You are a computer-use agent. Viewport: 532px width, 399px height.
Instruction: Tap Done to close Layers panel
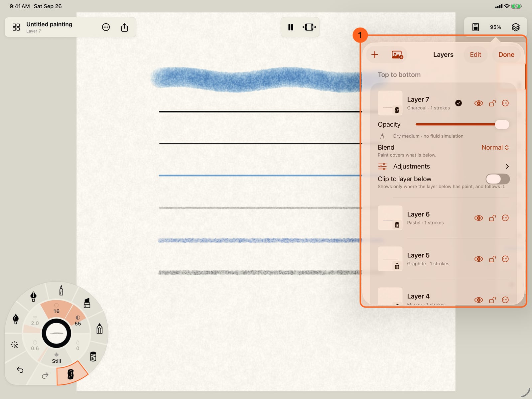point(506,55)
